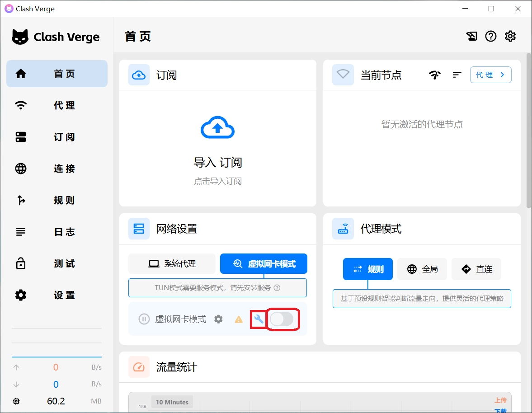Image resolution: width=532 pixels, height=413 pixels.
Task: Click Clash Verge cat logo
Action: coord(20,37)
